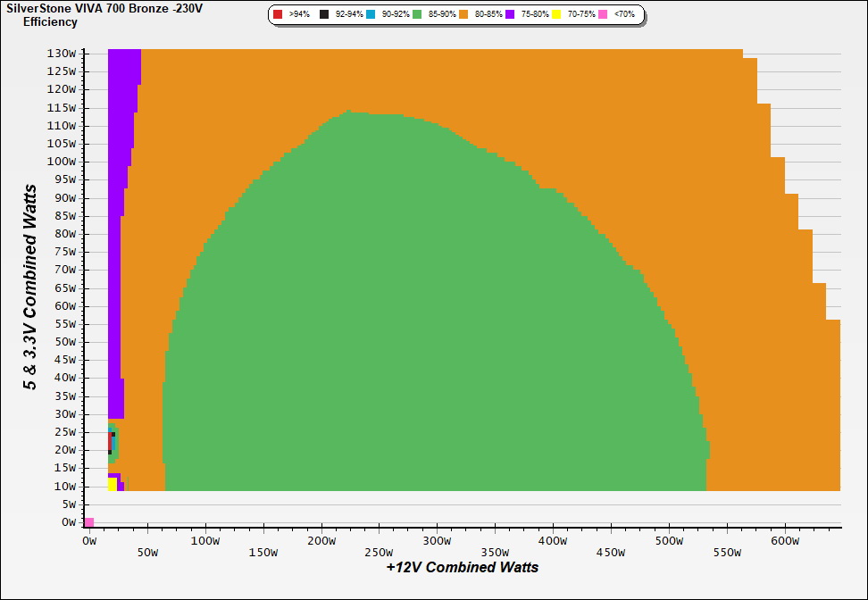Click the +12V Combined Watts axis title
The image size is (868, 600).
point(463,567)
